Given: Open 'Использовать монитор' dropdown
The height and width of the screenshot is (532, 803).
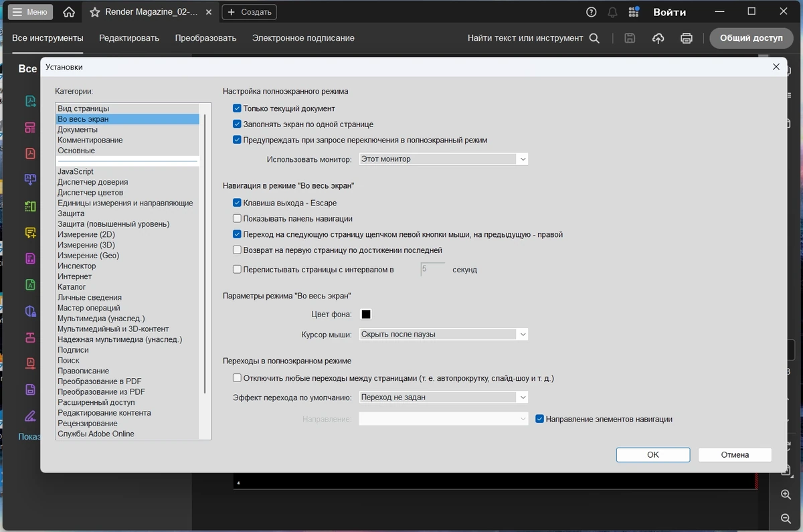Looking at the screenshot, I should coord(444,159).
